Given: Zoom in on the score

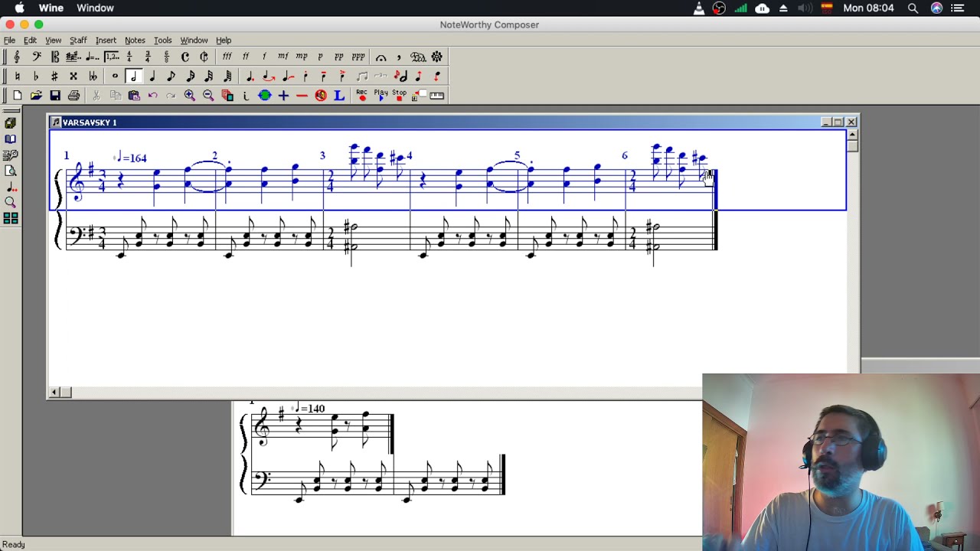Looking at the screenshot, I should 190,95.
